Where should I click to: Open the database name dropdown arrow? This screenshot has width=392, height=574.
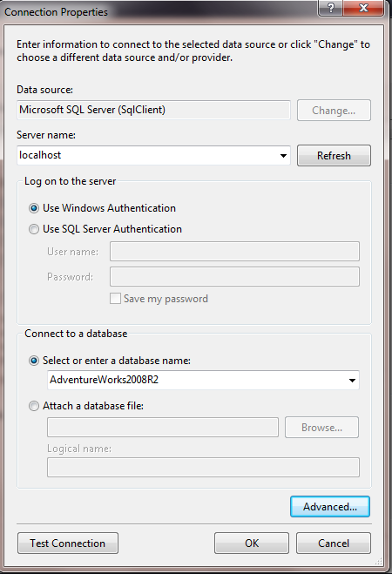[352, 381]
